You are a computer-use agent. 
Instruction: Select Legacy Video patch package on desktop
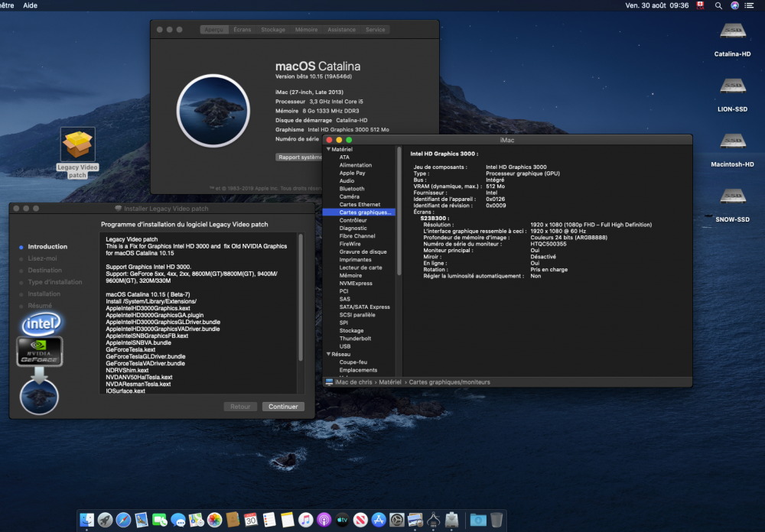77,153
